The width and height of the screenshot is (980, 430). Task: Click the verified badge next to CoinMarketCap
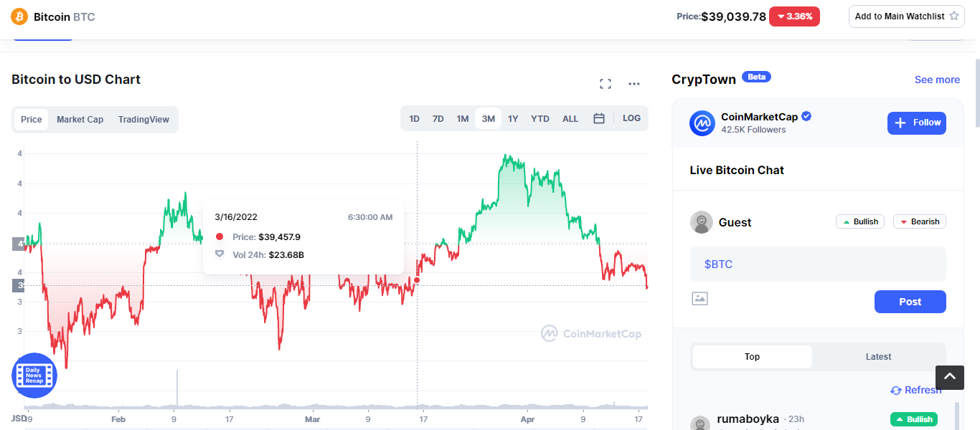806,116
